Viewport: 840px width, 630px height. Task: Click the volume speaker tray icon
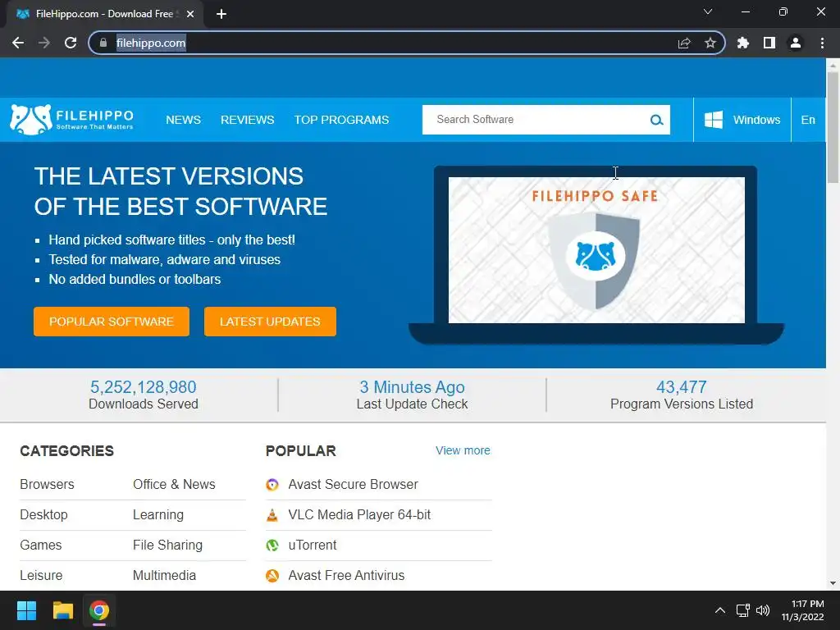pyautogui.click(x=763, y=610)
